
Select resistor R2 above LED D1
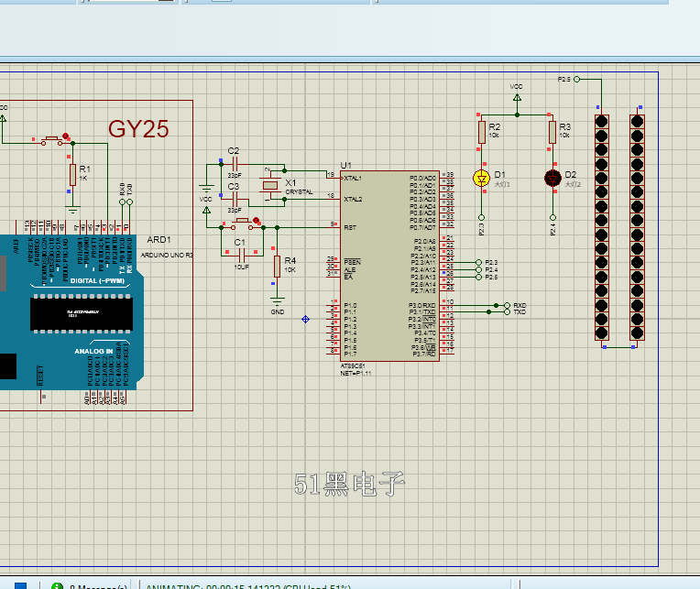click(x=481, y=133)
